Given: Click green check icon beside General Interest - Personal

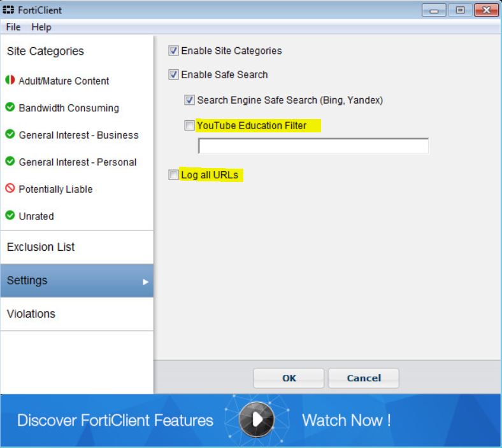Looking at the screenshot, I should (10, 162).
